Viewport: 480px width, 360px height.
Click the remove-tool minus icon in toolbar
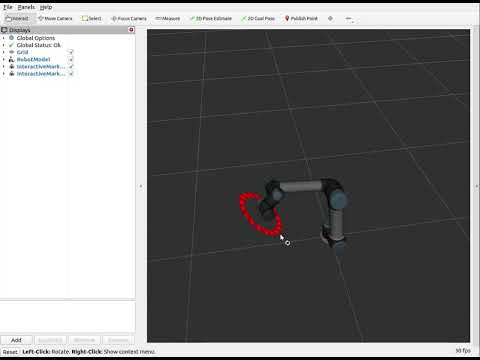click(349, 19)
